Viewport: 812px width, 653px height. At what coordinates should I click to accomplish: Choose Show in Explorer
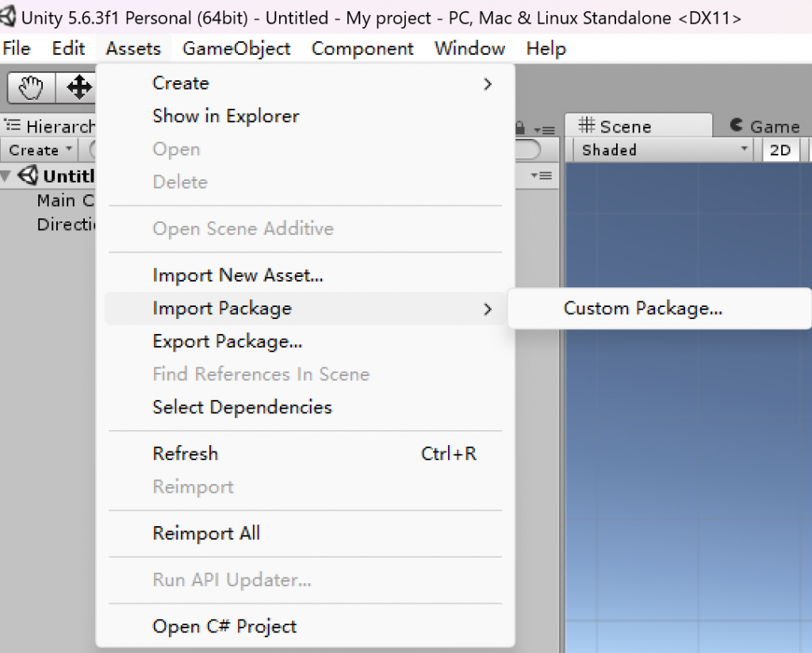coord(305,117)
